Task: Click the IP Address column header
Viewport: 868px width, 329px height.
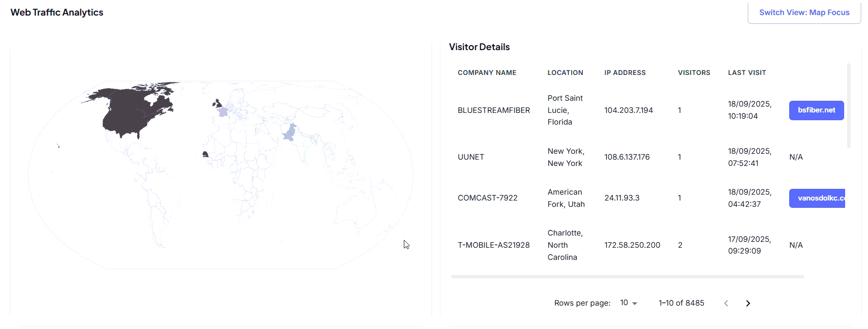Action: point(625,73)
